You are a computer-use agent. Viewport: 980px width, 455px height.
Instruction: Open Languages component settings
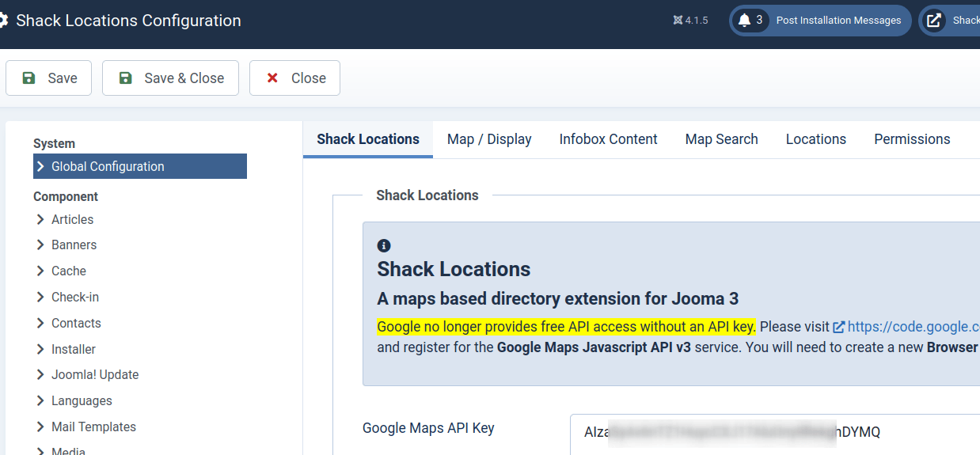(82, 400)
